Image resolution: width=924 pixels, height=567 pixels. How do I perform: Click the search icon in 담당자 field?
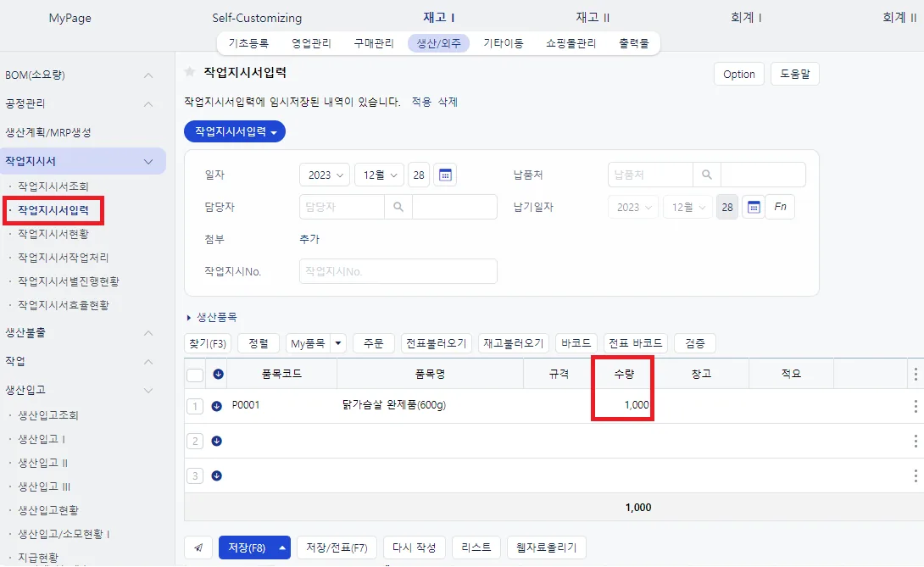[398, 208]
